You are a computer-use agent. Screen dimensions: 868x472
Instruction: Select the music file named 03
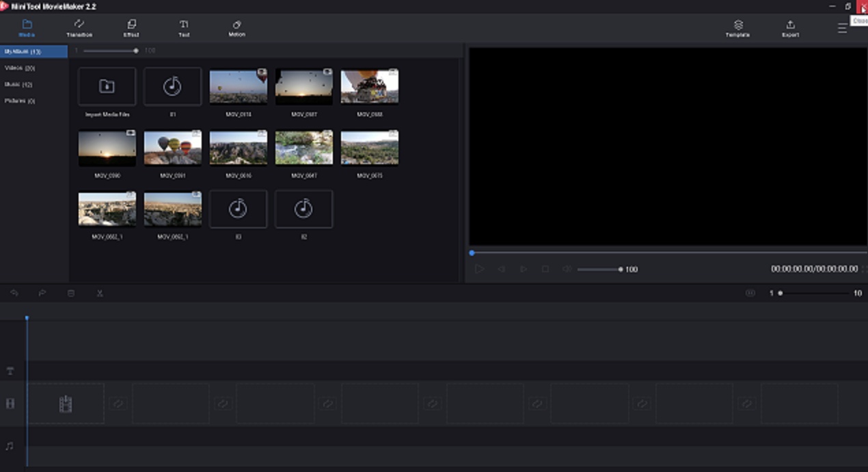coord(239,209)
